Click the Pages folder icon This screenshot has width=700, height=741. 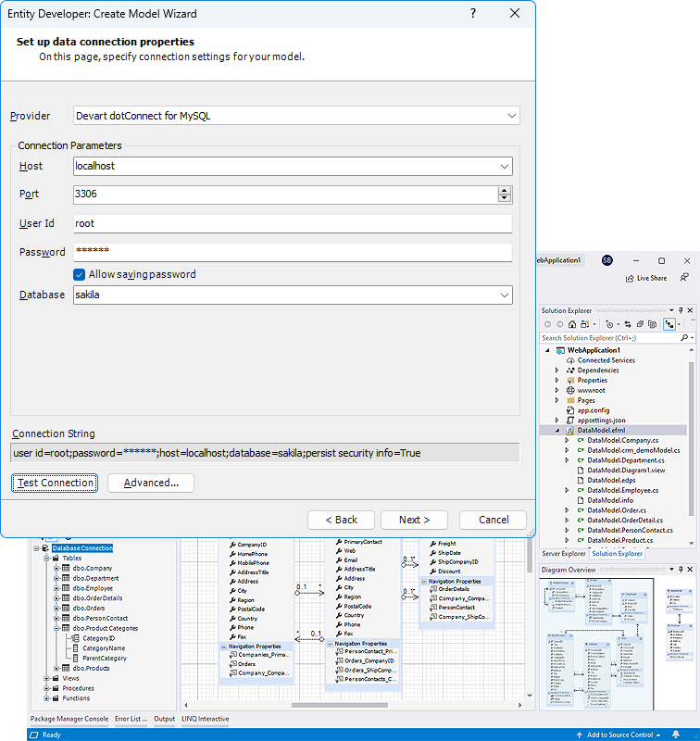(570, 400)
